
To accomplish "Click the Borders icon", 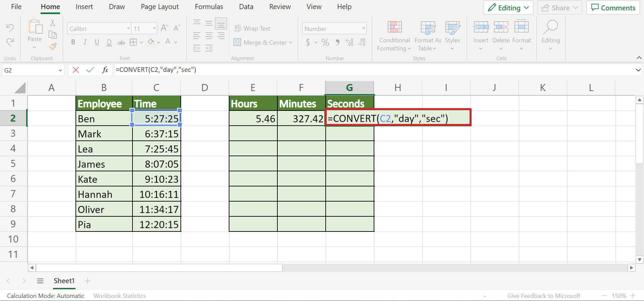I will 133,42.
